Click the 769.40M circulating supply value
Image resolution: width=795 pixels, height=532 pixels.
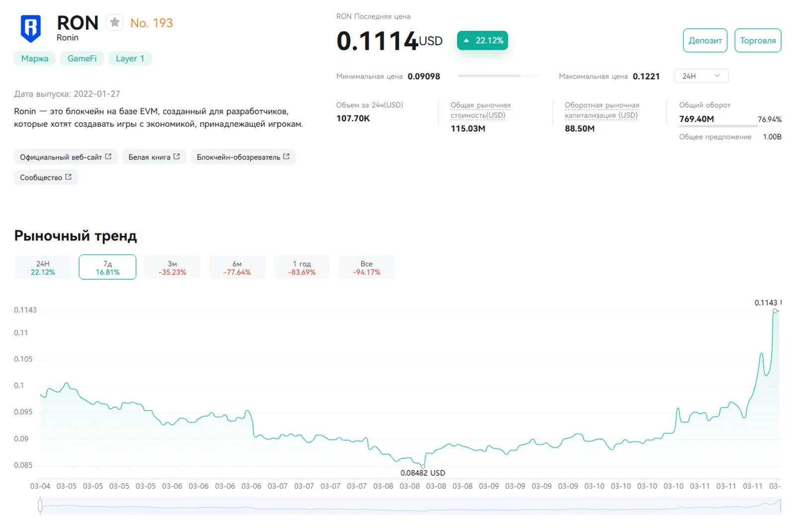(697, 119)
